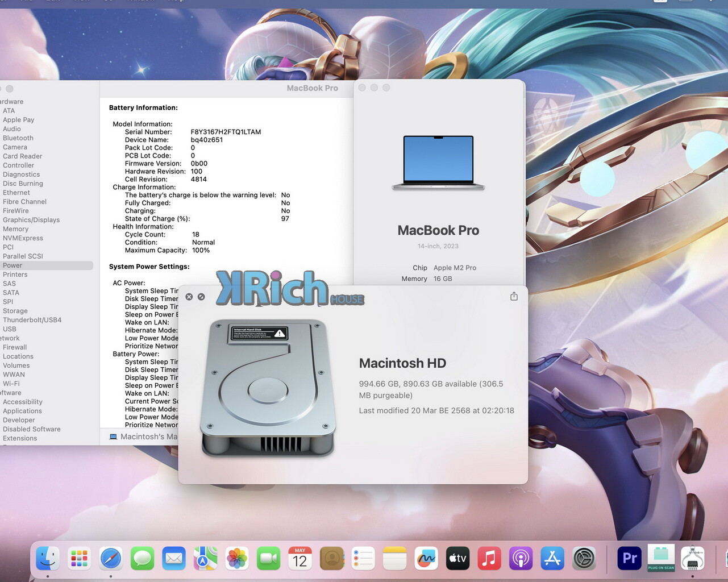
Task: Open Podcasts app in the Dock
Action: coord(521,558)
